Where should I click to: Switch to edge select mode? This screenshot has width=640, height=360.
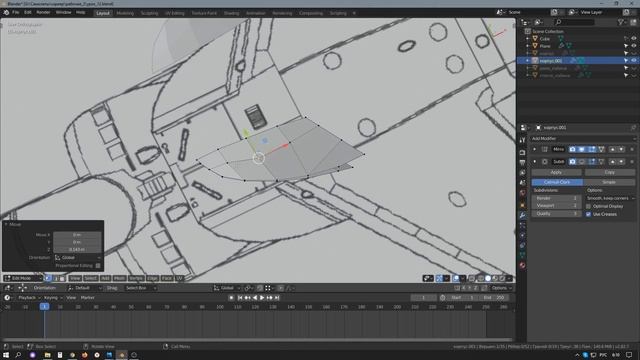[x=55, y=278]
